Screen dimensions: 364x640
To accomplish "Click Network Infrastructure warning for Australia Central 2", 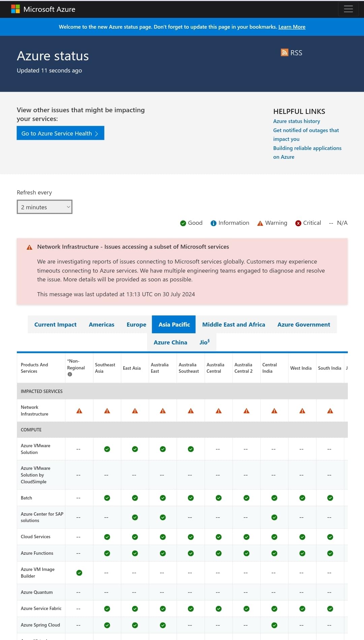I will point(247,411).
